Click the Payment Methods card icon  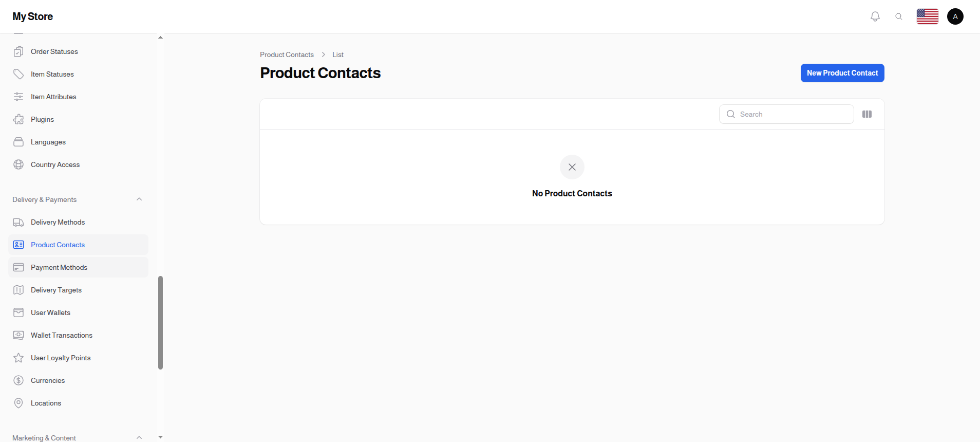(18, 267)
